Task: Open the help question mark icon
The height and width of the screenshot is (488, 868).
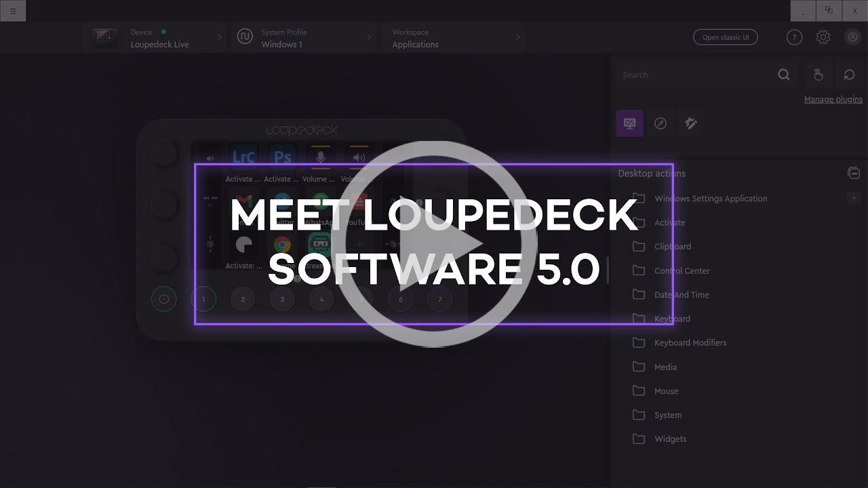Action: (794, 37)
